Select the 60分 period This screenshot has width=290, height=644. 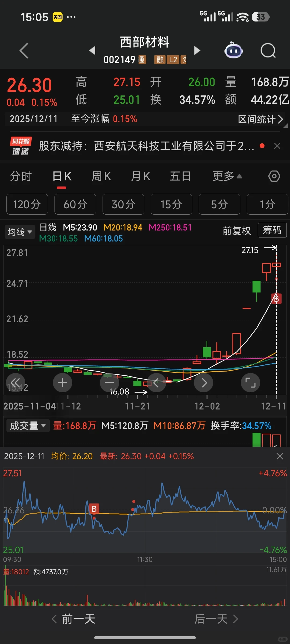click(x=75, y=204)
